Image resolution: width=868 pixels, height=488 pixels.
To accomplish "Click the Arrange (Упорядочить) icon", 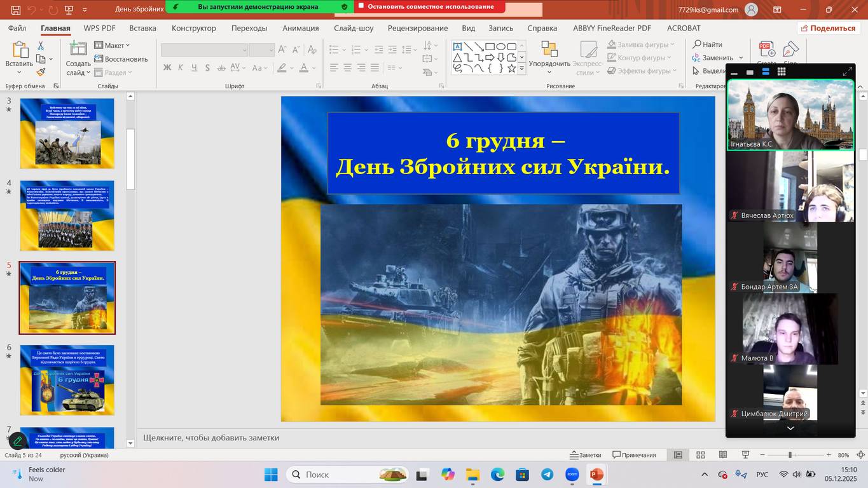I will point(549,51).
